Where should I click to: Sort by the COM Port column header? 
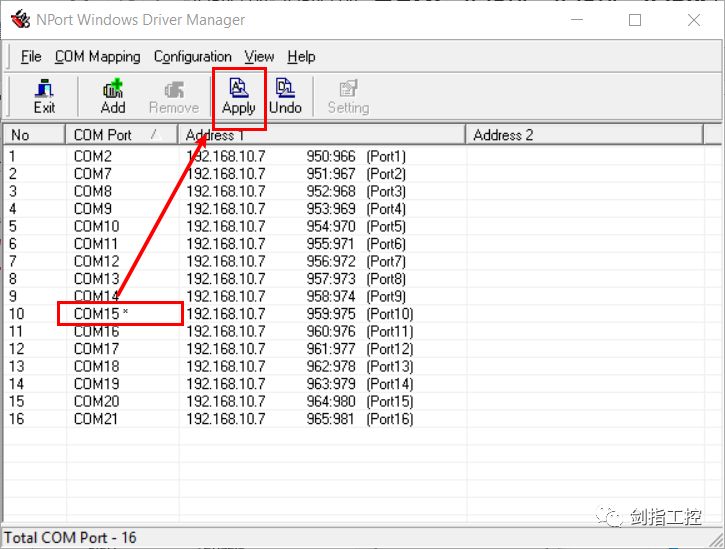pos(121,135)
